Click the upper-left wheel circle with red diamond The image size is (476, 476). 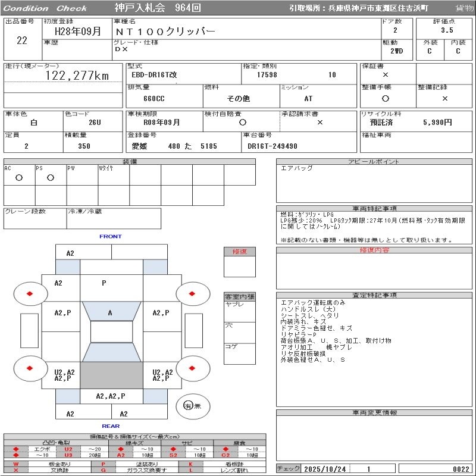pos(30,293)
